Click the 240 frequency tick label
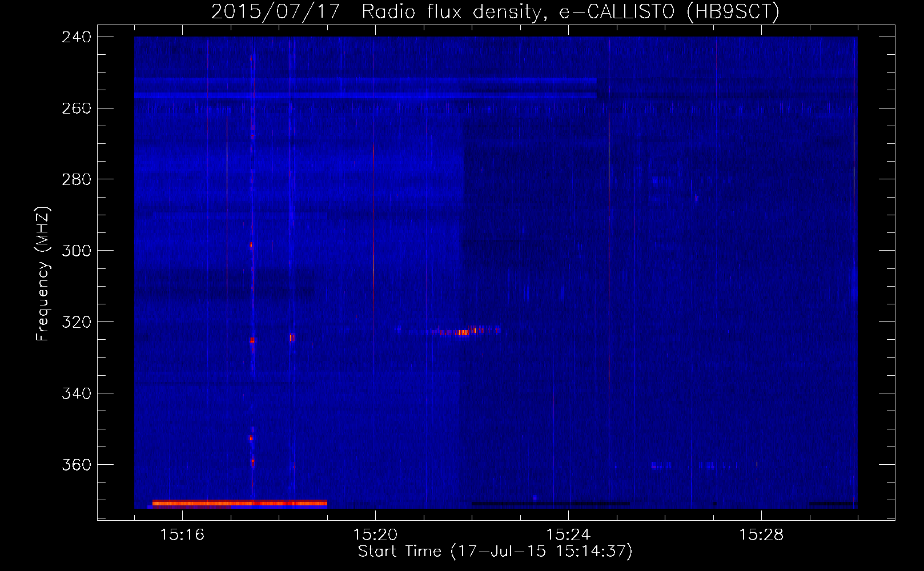This screenshot has height=571, width=924. pyautogui.click(x=77, y=37)
